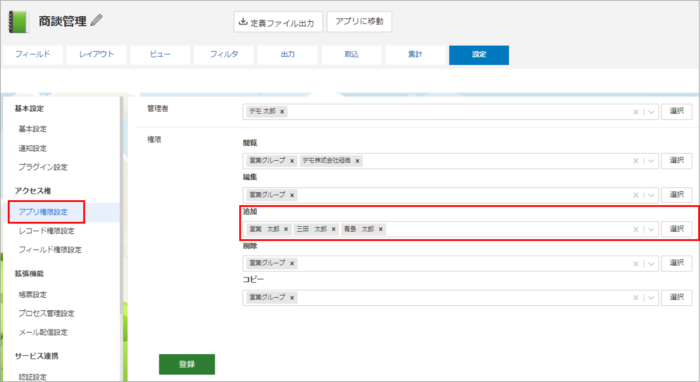The height and width of the screenshot is (382, 700).
Task: Remove 営業グループ tag from 削除 field
Action: click(292, 263)
